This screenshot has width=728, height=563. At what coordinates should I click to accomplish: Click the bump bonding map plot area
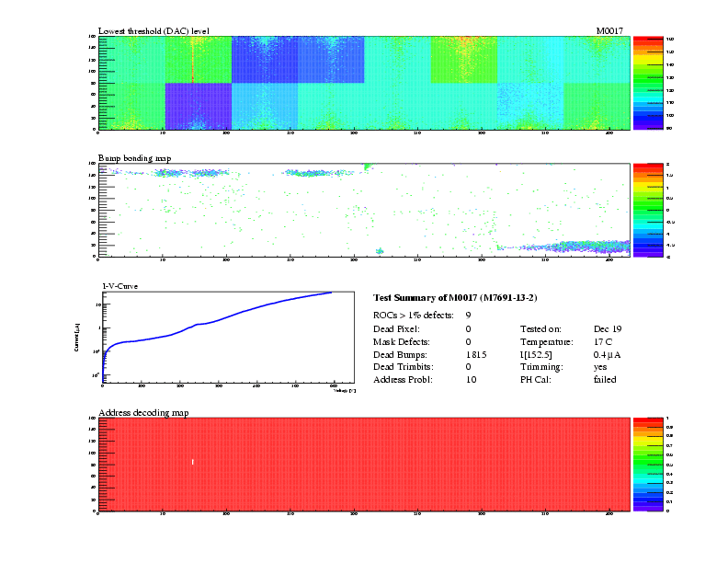tap(364, 210)
